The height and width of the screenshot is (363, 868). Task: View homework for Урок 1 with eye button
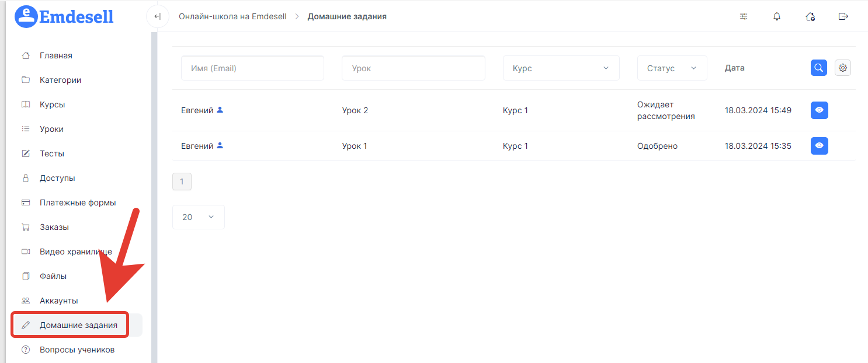(x=820, y=145)
